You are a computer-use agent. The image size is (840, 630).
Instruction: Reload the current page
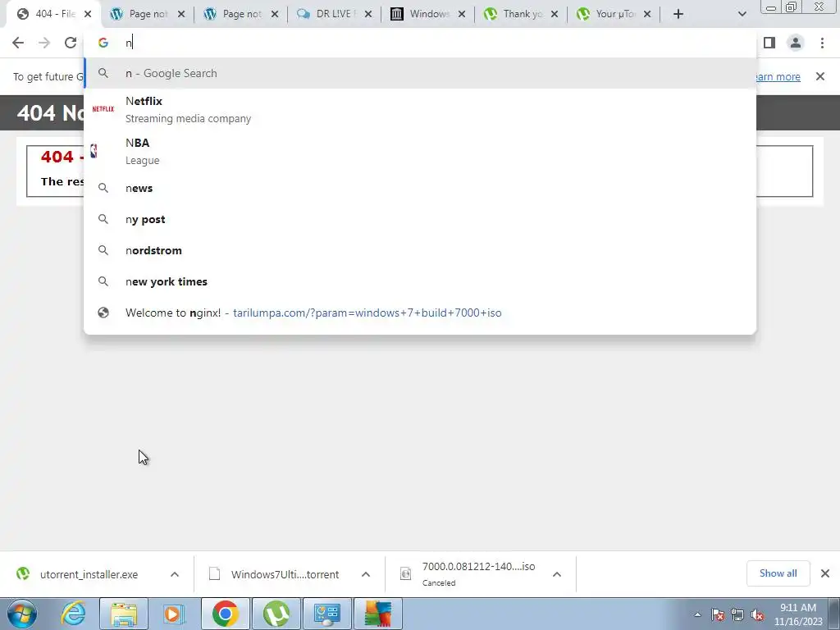pos(71,43)
